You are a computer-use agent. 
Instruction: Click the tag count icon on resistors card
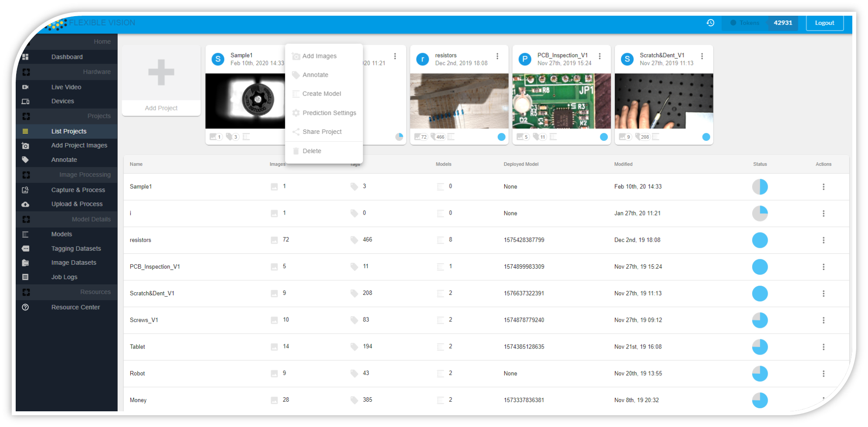[x=433, y=137]
